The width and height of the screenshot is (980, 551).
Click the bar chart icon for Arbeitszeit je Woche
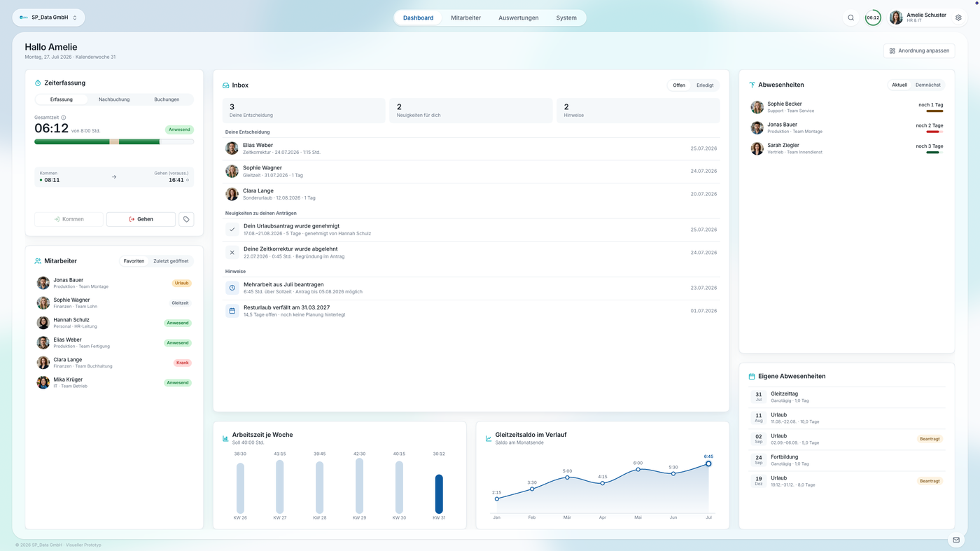click(x=225, y=438)
